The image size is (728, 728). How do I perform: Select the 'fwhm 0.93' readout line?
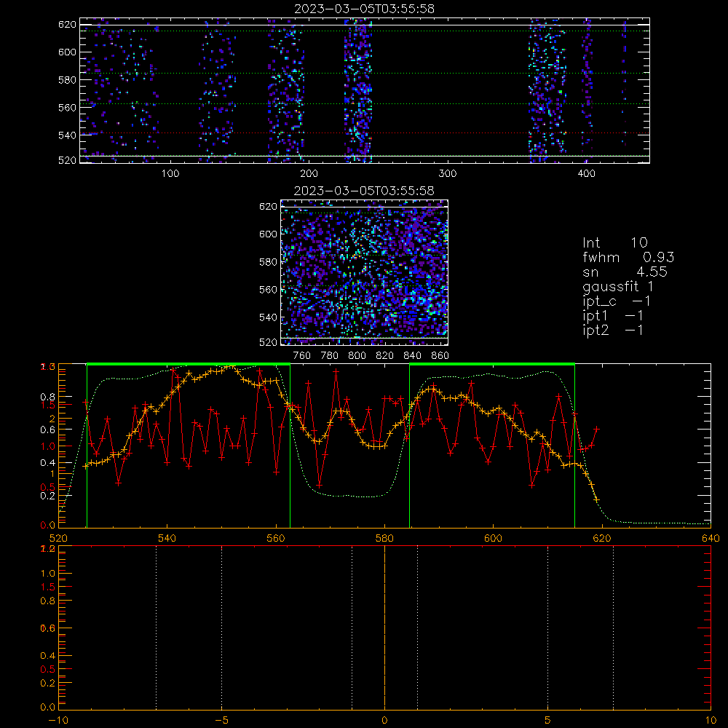pyautogui.click(x=628, y=257)
